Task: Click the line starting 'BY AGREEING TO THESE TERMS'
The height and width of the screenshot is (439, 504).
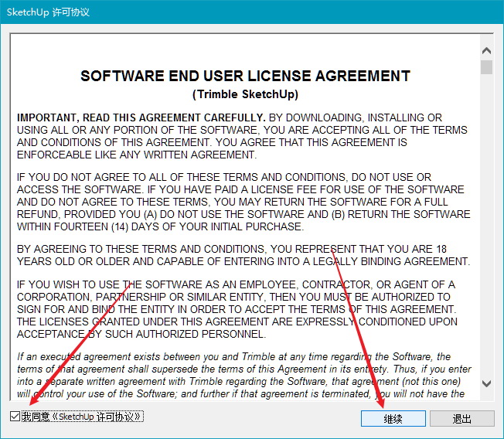Action: point(232,249)
